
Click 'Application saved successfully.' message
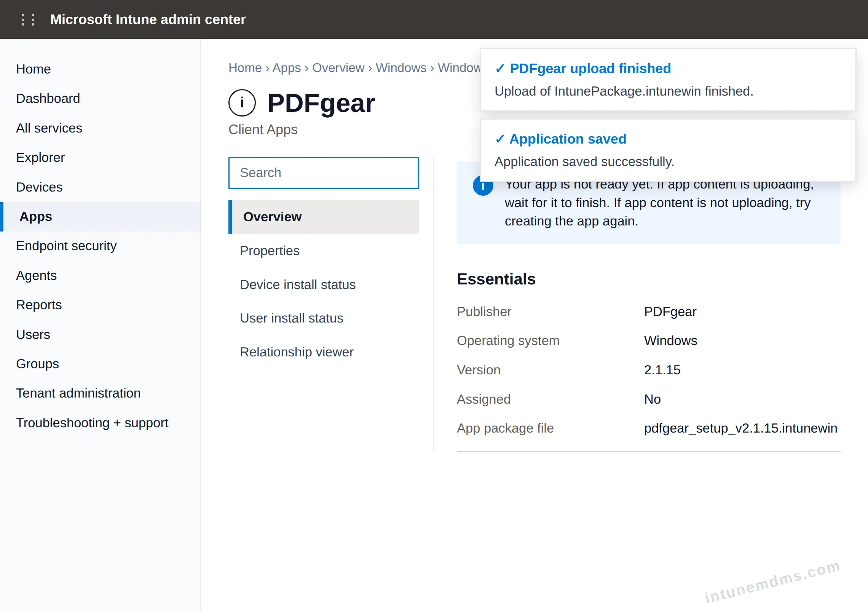[x=584, y=162]
